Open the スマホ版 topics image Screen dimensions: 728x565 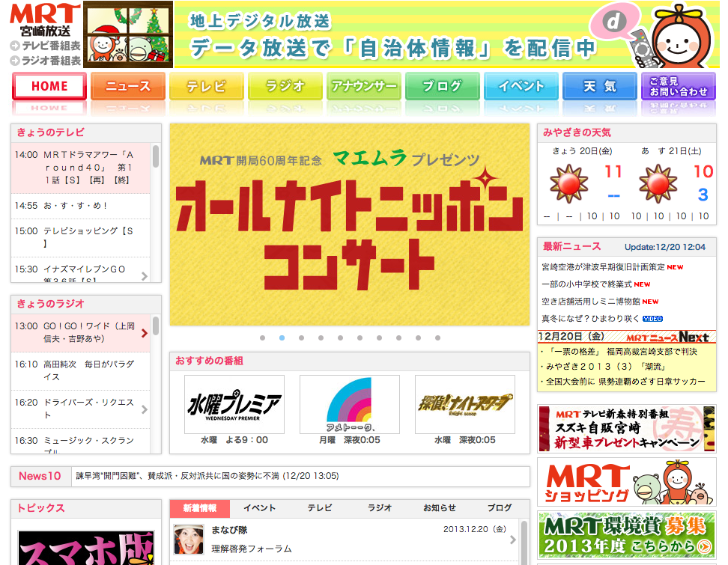86,548
